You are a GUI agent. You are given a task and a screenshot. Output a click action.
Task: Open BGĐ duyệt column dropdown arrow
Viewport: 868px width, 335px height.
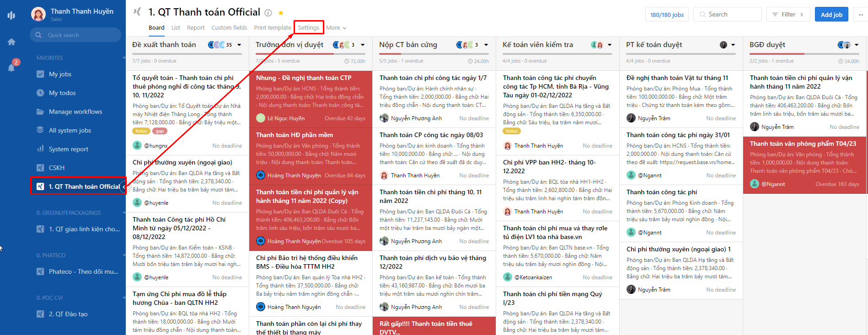[x=857, y=45]
